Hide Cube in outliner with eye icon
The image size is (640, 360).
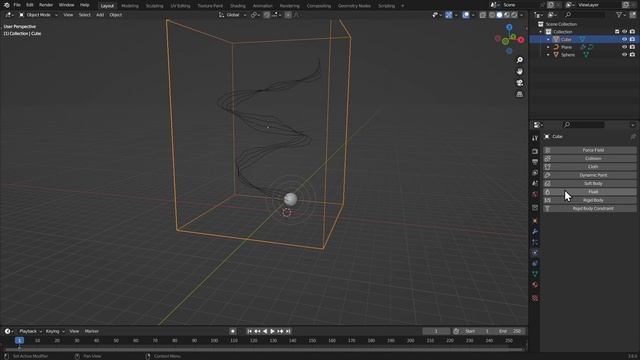(624, 39)
